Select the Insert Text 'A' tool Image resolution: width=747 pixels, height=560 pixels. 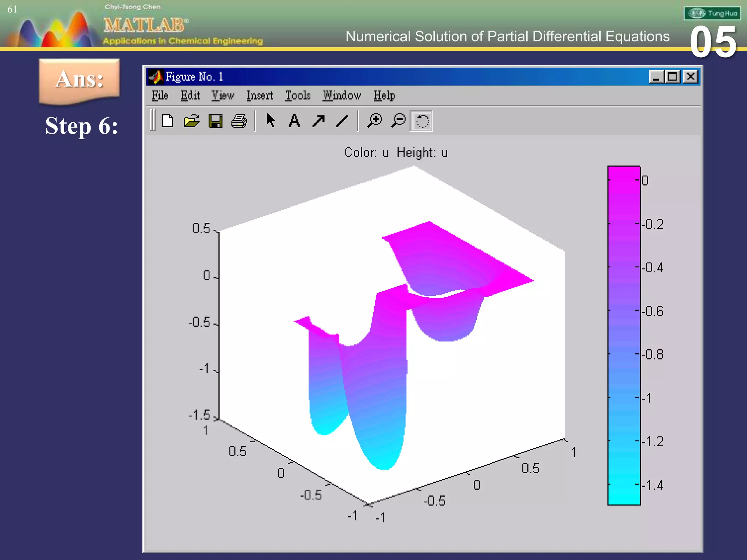294,121
